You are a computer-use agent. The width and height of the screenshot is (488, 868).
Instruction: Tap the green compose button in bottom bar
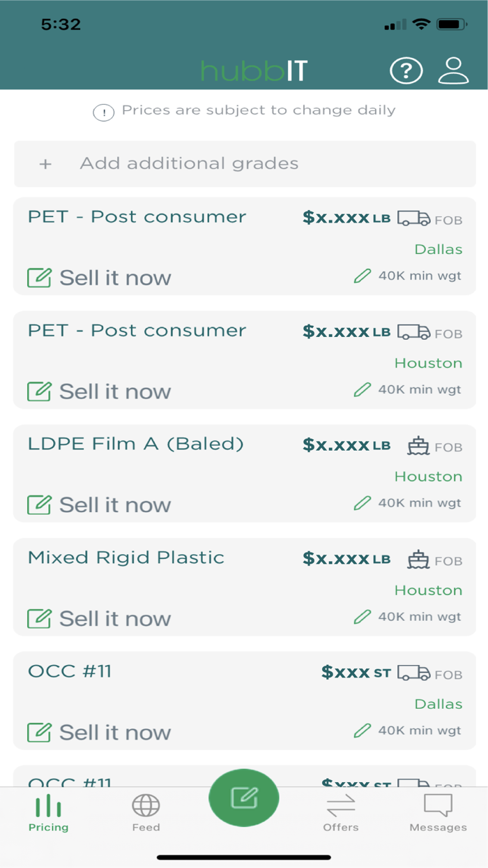pyautogui.click(x=244, y=798)
